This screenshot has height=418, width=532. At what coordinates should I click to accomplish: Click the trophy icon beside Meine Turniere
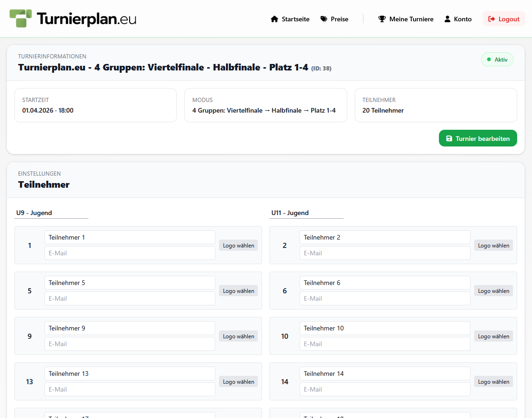pos(382,19)
